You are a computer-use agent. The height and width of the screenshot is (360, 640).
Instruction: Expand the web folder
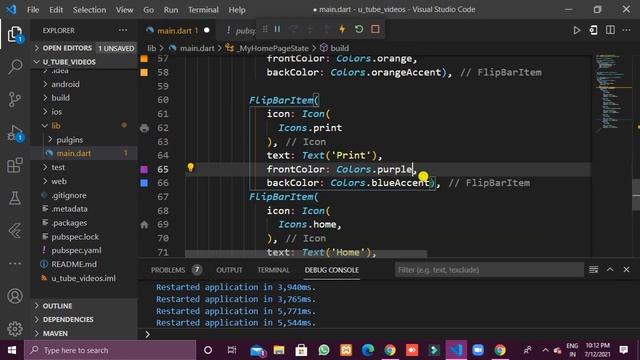(59, 181)
